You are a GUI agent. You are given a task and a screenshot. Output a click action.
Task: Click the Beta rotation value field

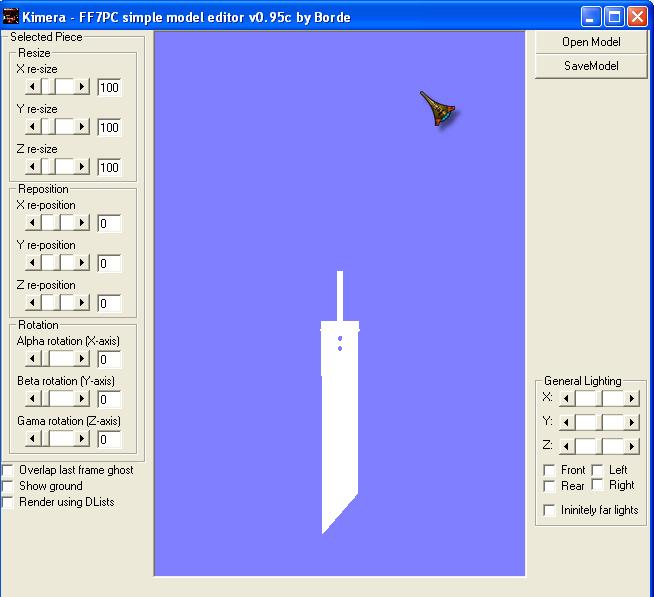click(x=109, y=399)
